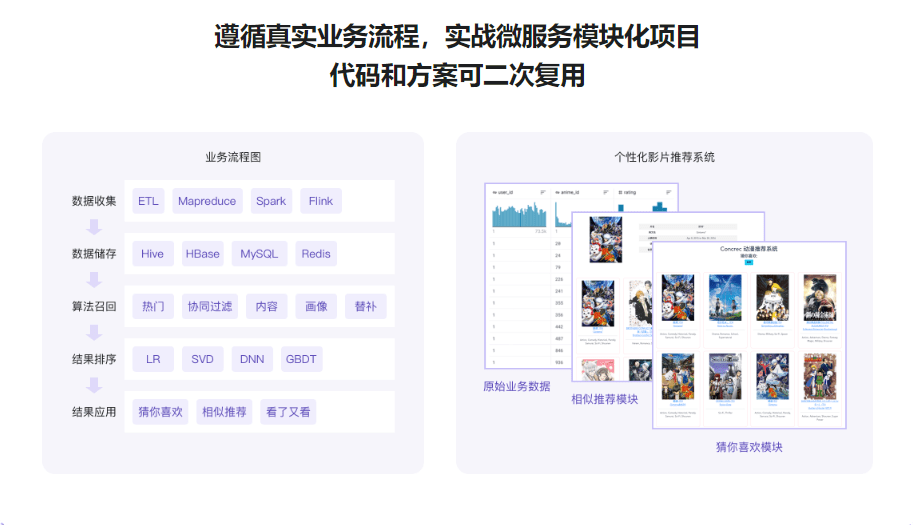Select the DNN tag

252,359
